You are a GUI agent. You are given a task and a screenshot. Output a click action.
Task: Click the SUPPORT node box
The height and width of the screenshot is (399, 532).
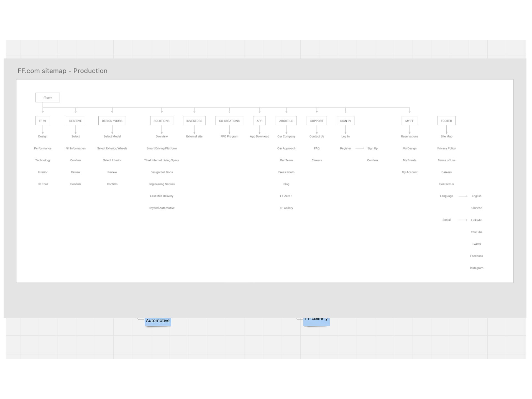coord(317,121)
